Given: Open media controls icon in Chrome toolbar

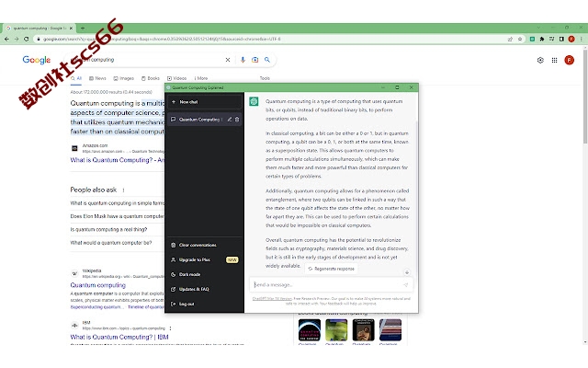Looking at the screenshot, I should (551, 39).
